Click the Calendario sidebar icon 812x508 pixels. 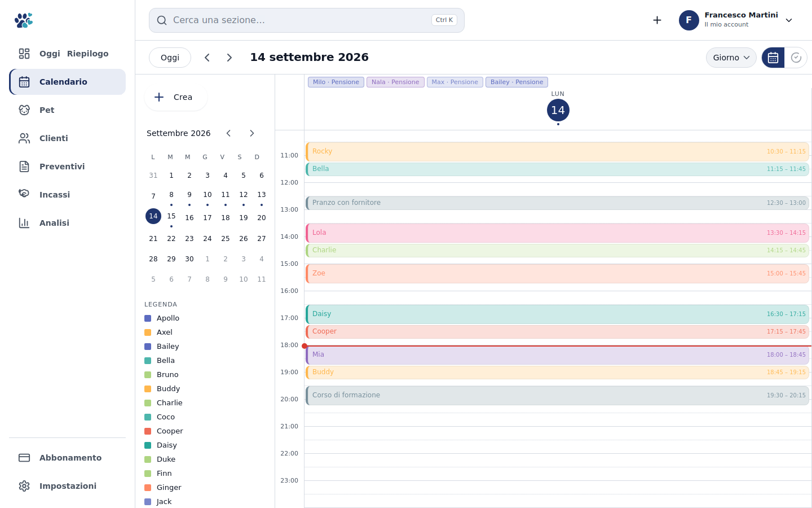[x=24, y=82]
